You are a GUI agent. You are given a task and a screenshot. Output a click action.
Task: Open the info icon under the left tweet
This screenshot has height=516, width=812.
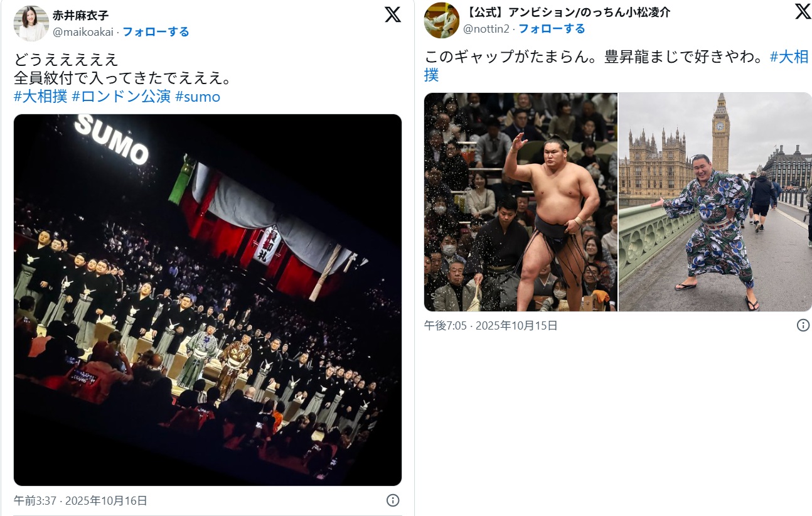click(x=393, y=500)
